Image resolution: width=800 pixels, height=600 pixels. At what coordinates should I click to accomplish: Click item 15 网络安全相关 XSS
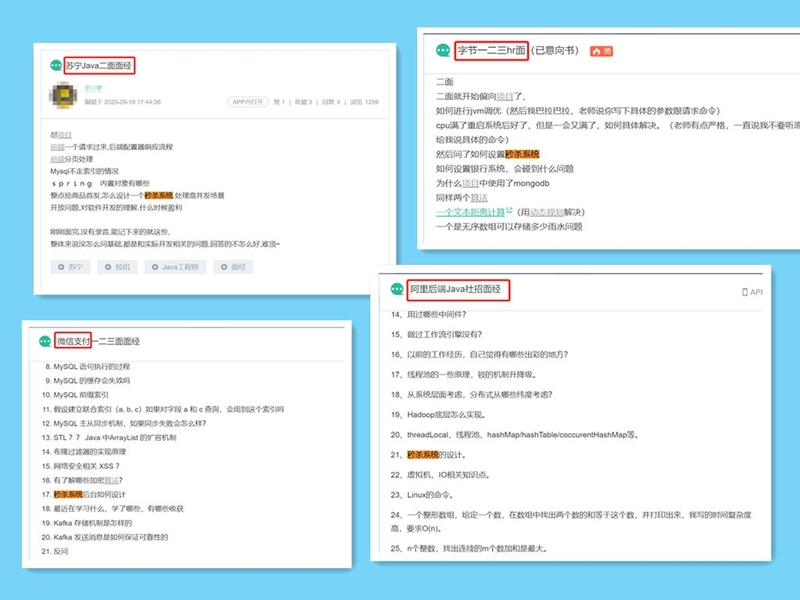(x=81, y=466)
